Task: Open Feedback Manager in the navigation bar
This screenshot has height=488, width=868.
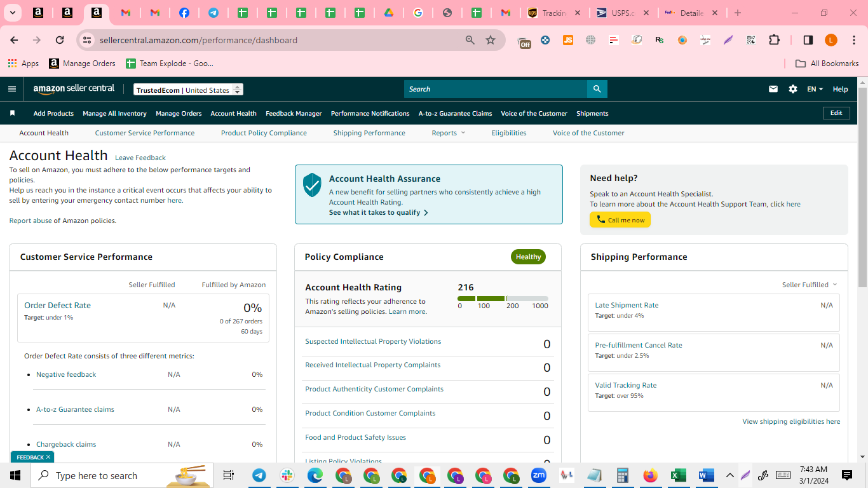Action: click(x=294, y=113)
